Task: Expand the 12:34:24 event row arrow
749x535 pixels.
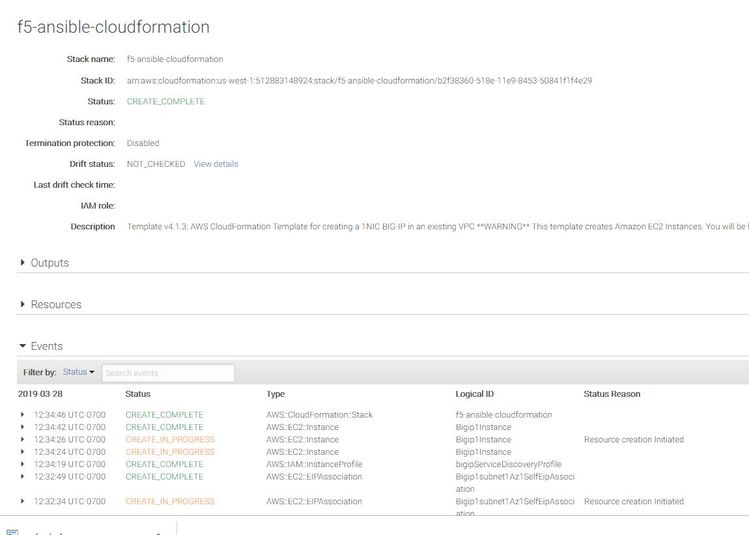Action: pos(22,452)
